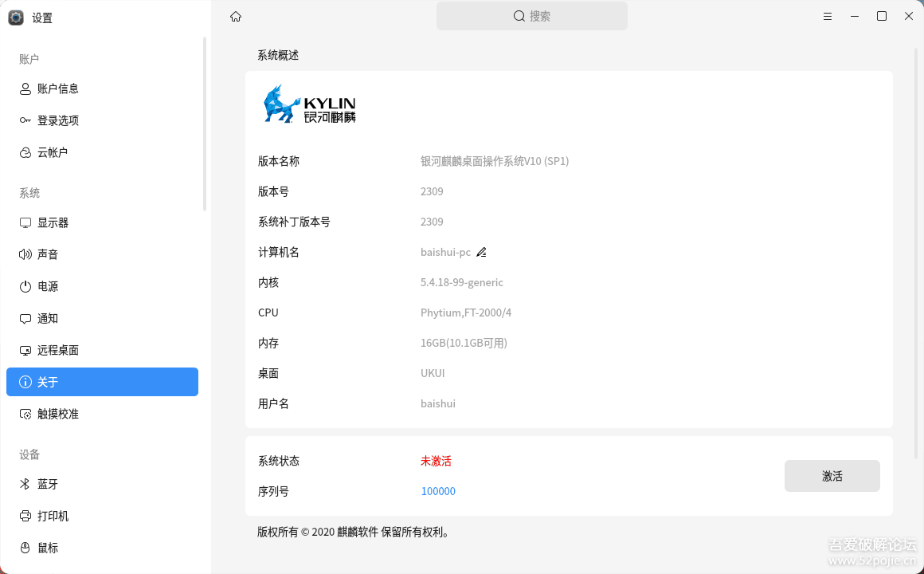
Task: Click the mouse icon for 鼠标
Action: (25, 548)
